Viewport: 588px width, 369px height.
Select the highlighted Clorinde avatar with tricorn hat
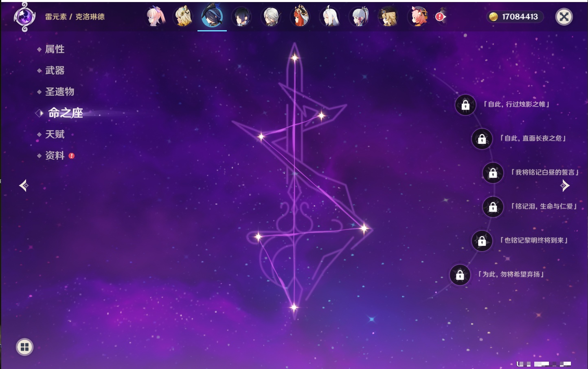click(212, 16)
